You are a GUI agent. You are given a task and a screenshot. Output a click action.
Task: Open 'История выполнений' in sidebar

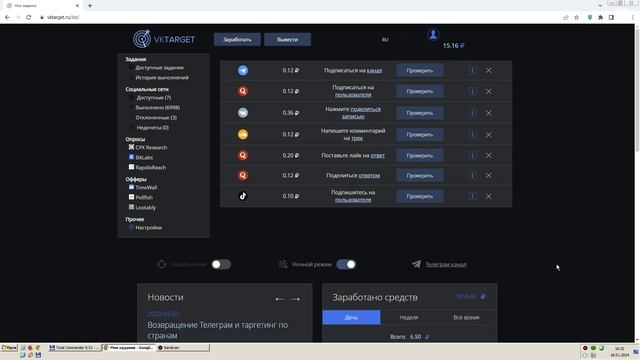pyautogui.click(x=162, y=78)
